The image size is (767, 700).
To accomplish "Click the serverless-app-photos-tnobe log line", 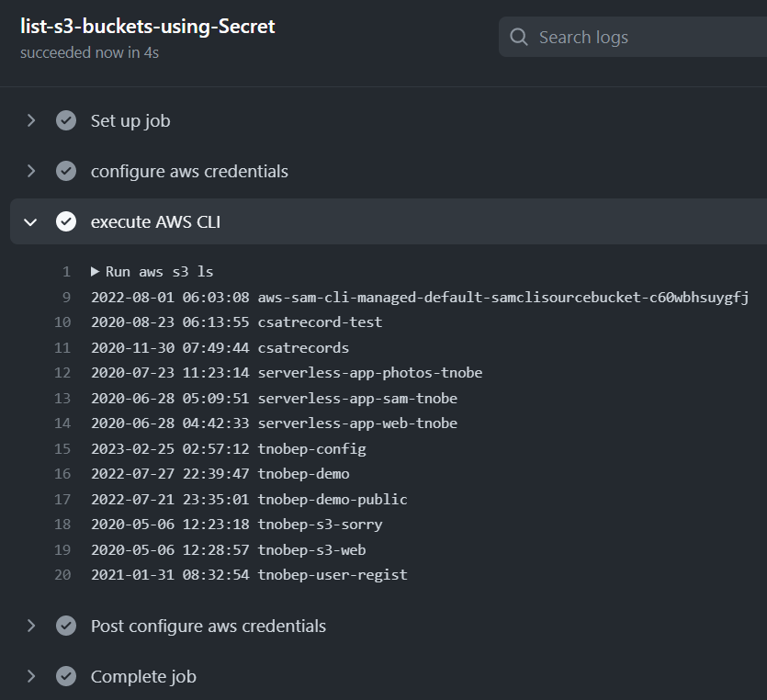I will click(369, 373).
